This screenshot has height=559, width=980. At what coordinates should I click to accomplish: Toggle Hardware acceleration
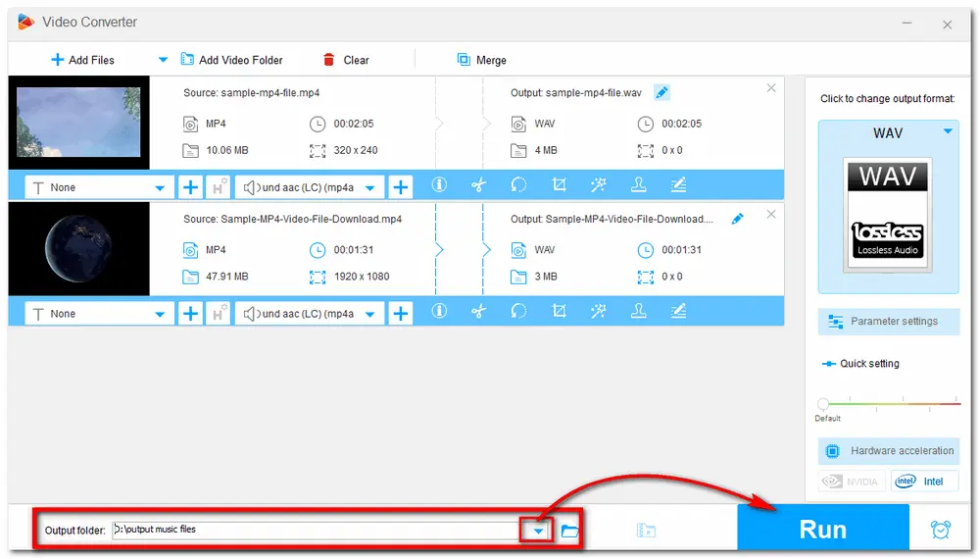(x=889, y=451)
